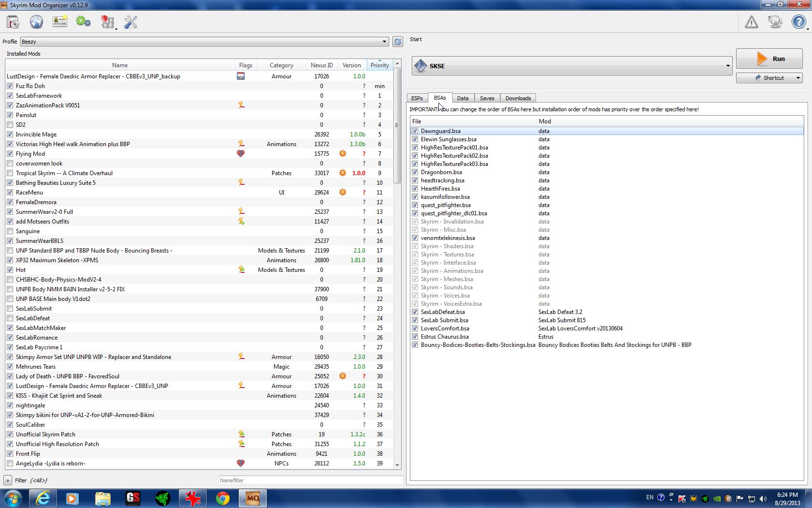This screenshot has height=508, width=812.
Task: Select the nightingale mod row
Action: (x=199, y=405)
